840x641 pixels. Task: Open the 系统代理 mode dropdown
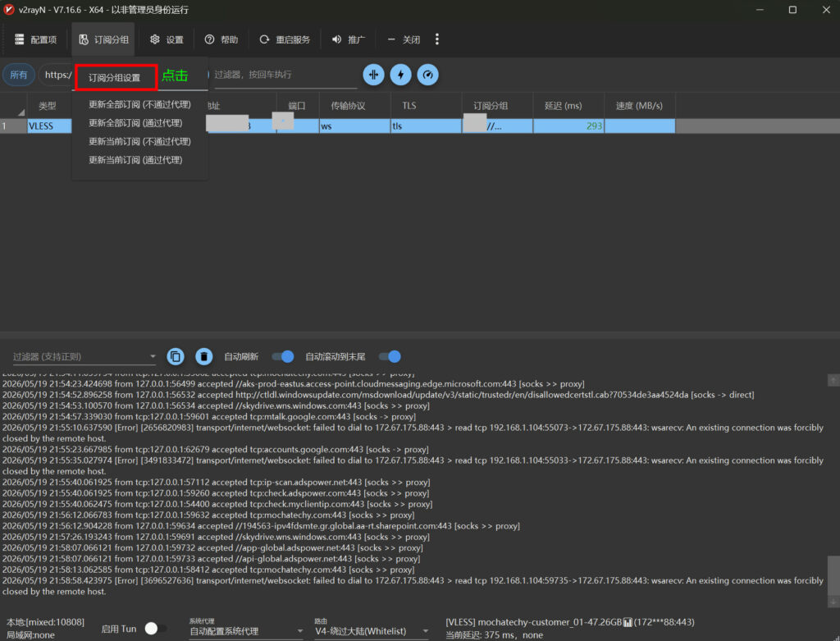click(246, 631)
